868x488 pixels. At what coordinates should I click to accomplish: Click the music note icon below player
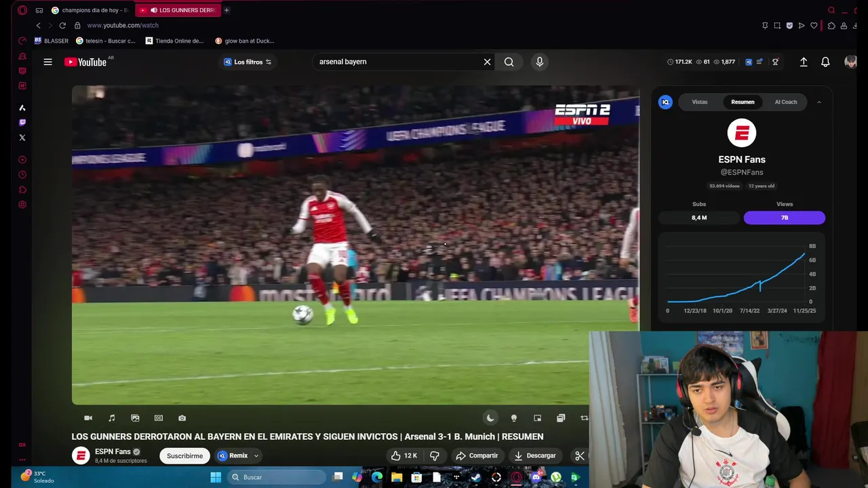click(112, 418)
